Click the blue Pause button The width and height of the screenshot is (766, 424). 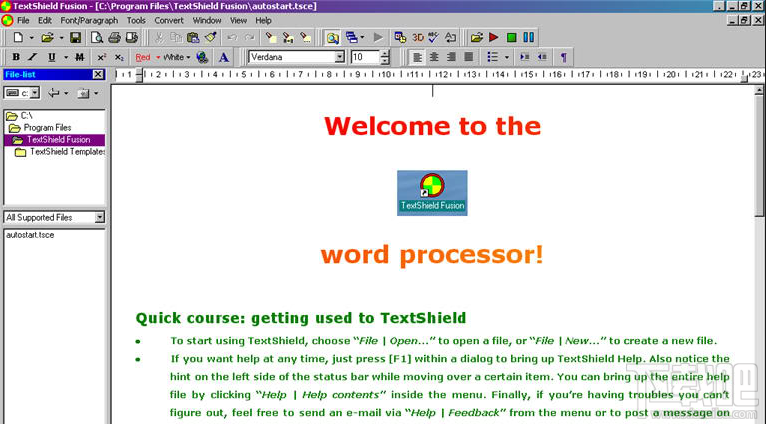point(529,38)
